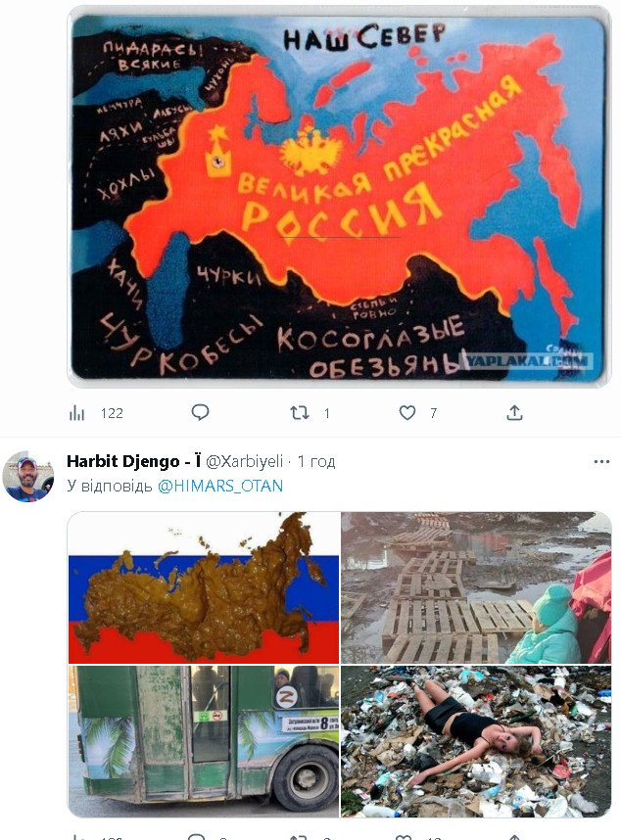This screenshot has height=840, width=621.
Task: Open Harbit Djengo's profile avatar
Action: [27, 476]
